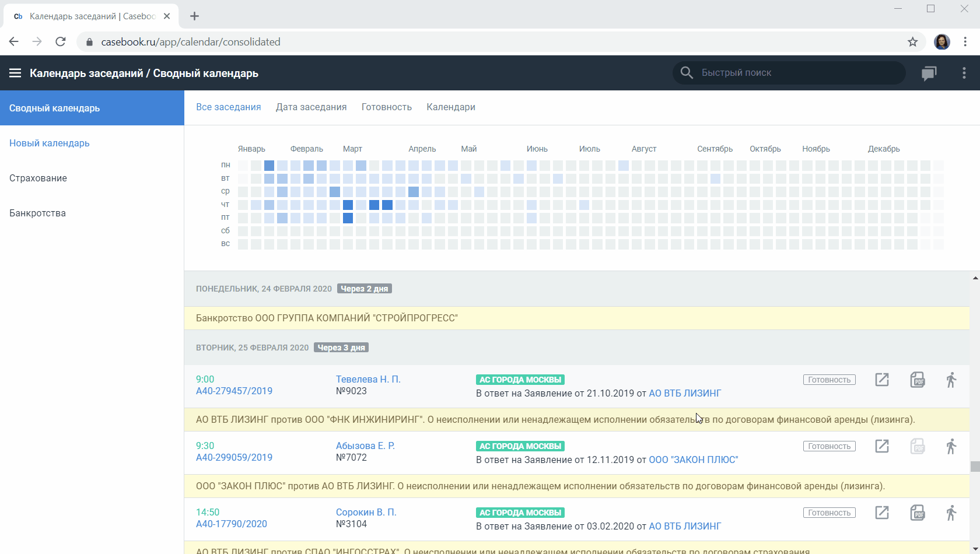The image size is (980, 554).
Task: Open the hamburger navigation menu
Action: (x=15, y=73)
